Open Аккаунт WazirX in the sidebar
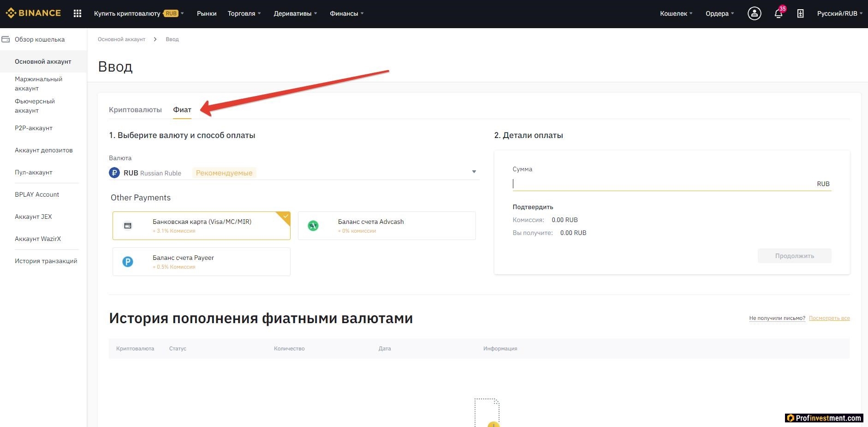Viewport: 868px width, 427px height. point(38,239)
